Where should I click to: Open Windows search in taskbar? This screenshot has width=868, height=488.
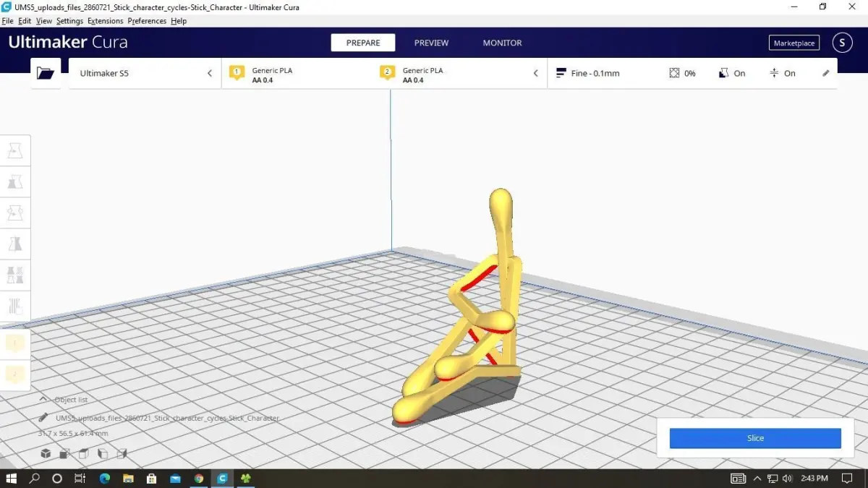pyautogui.click(x=34, y=479)
